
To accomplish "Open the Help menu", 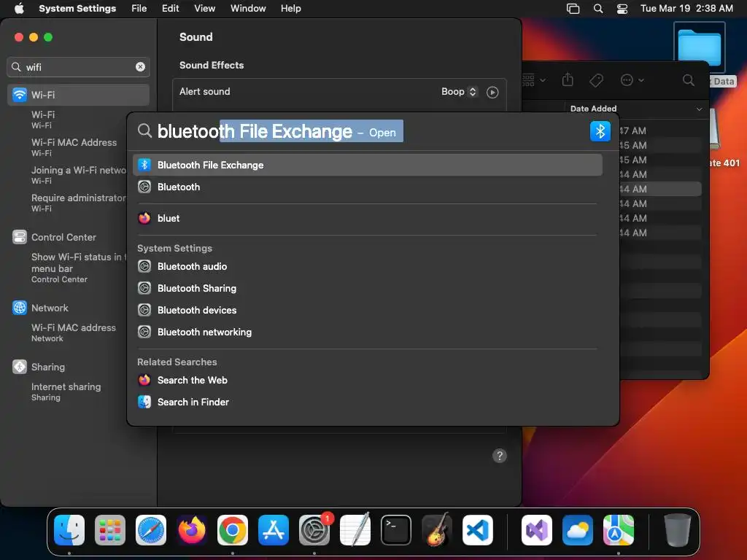I will point(290,9).
